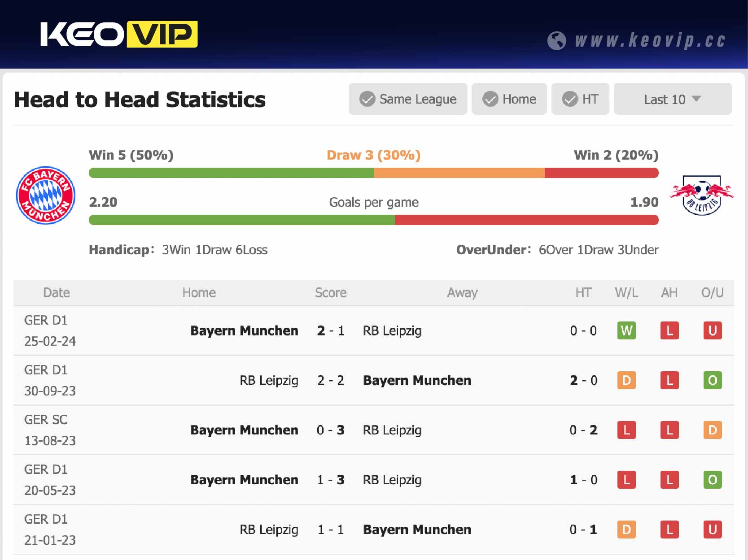Click the Score column header
748x560 pixels.
tap(330, 293)
